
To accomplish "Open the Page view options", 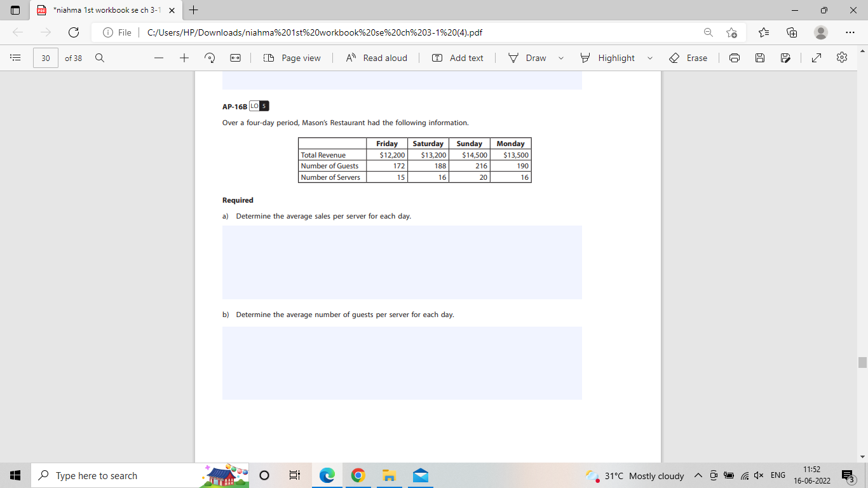I will tap(292, 58).
